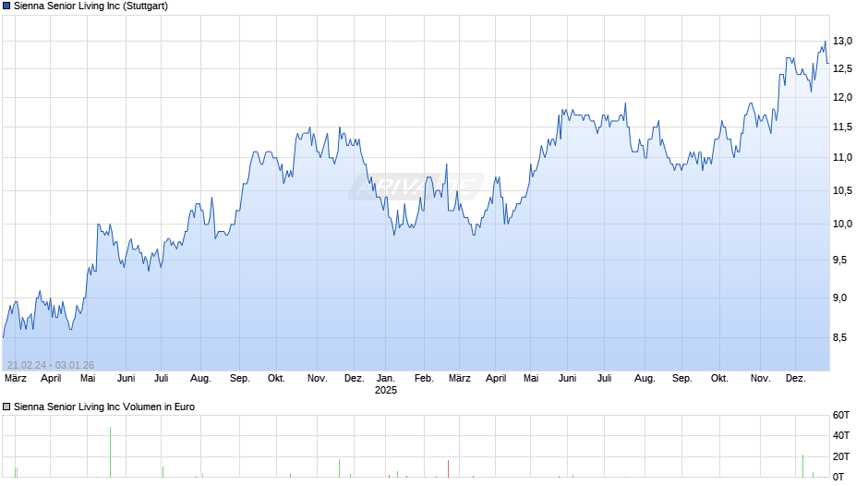Click the chart title 'Sienna Senior Living Inc (Stuttgart)'

pyautogui.click(x=90, y=6)
